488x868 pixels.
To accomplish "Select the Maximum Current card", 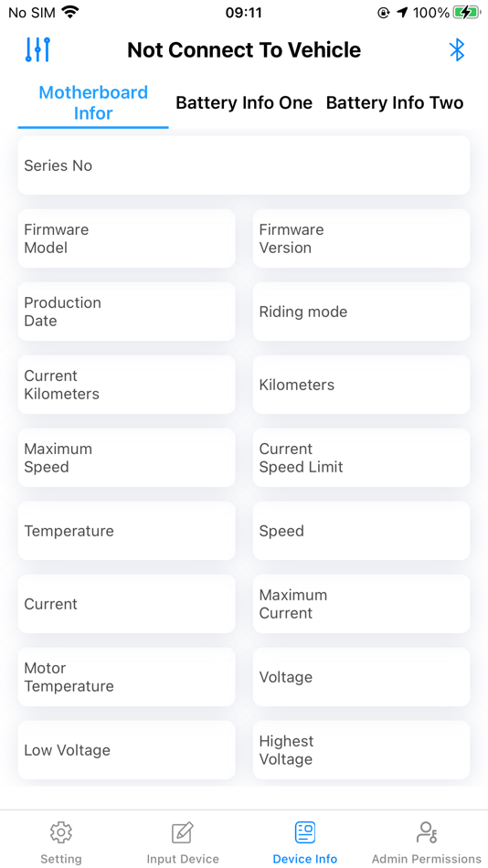I will click(x=361, y=604).
